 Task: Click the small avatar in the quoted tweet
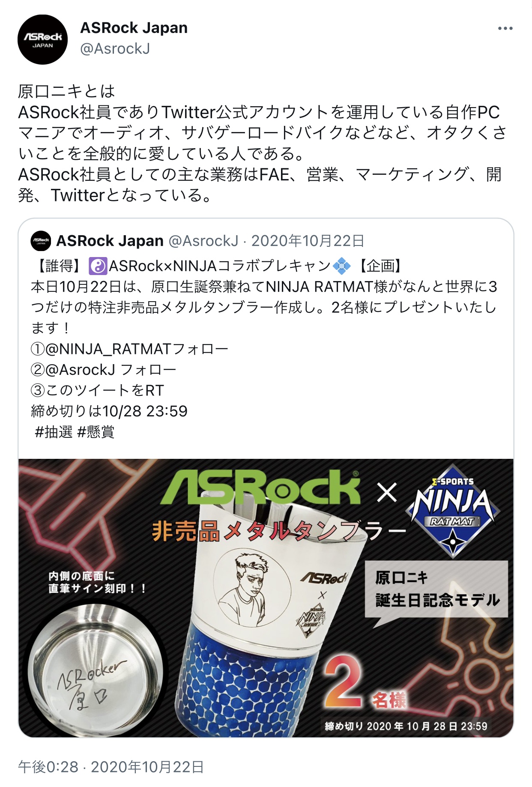(41, 241)
